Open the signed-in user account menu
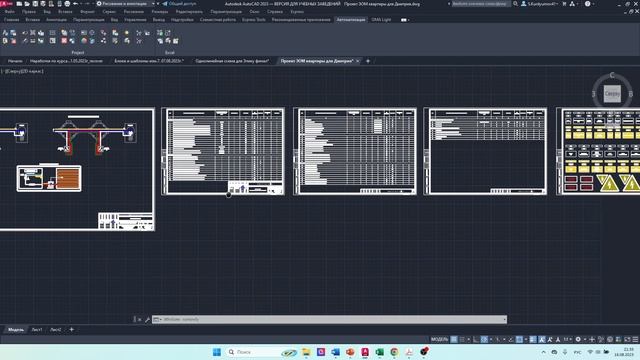 [x=540, y=4]
